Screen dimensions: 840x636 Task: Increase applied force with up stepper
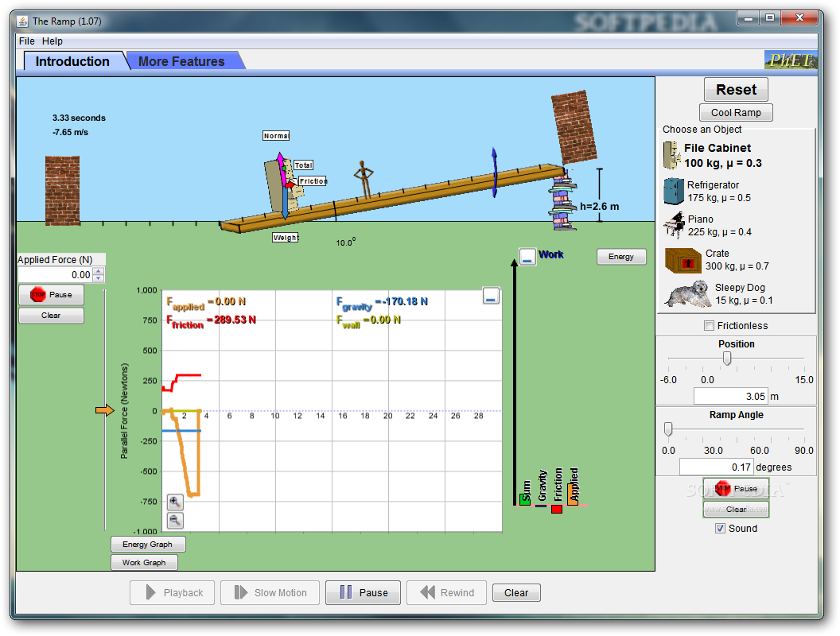[x=99, y=271]
